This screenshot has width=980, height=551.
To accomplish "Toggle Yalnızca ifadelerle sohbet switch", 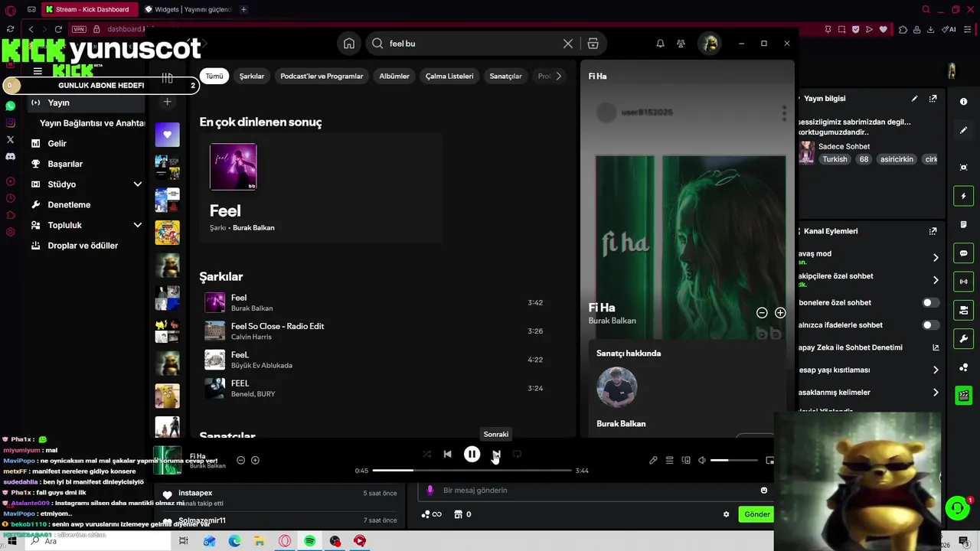I will tap(930, 325).
